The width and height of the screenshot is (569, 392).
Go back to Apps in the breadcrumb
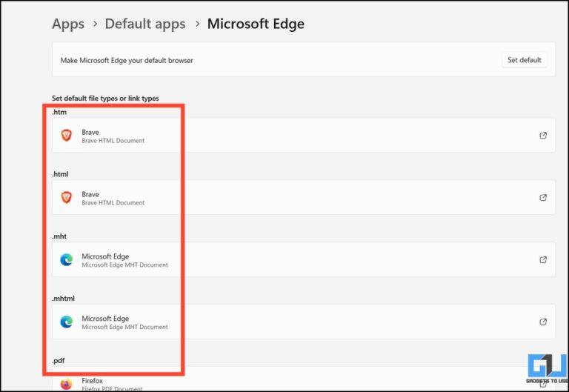(68, 24)
